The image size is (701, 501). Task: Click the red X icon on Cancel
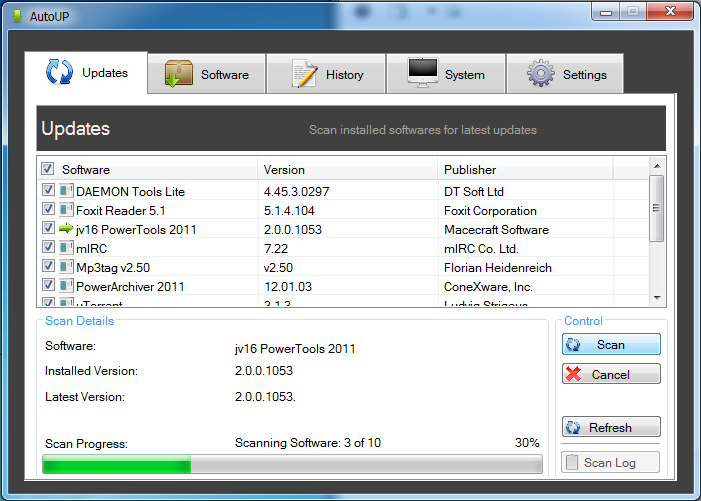pos(573,374)
